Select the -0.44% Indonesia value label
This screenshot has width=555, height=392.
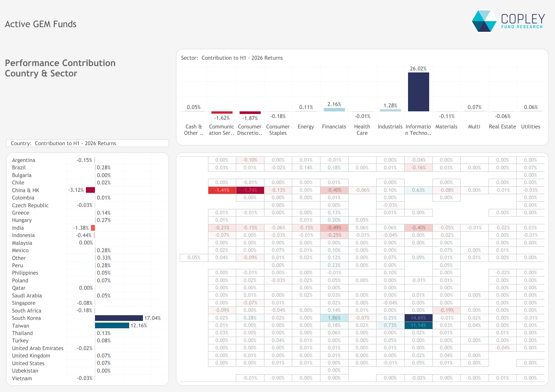coord(84,235)
